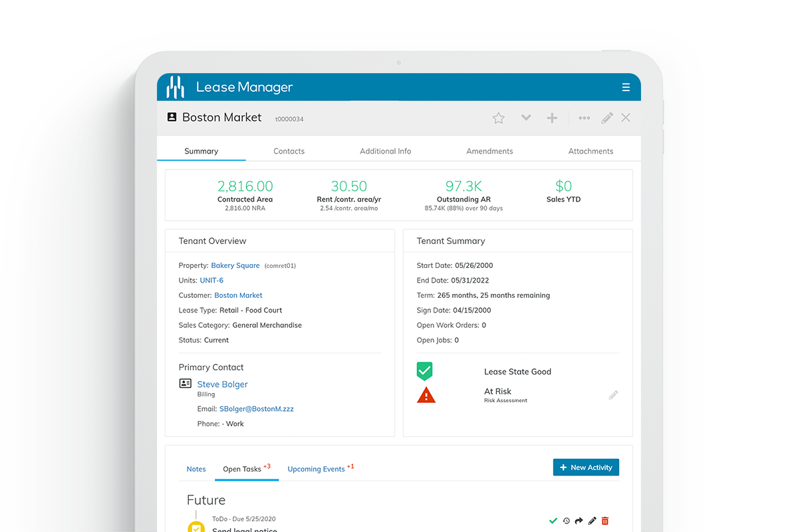The image size is (798, 532).
Task: Click the 2,816.00 Contracted Area value
Action: click(x=245, y=186)
